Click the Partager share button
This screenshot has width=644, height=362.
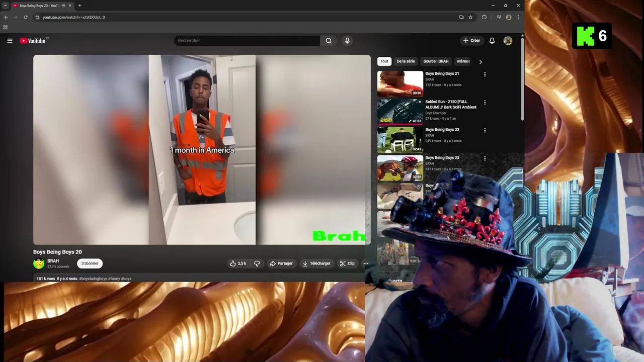(x=281, y=263)
